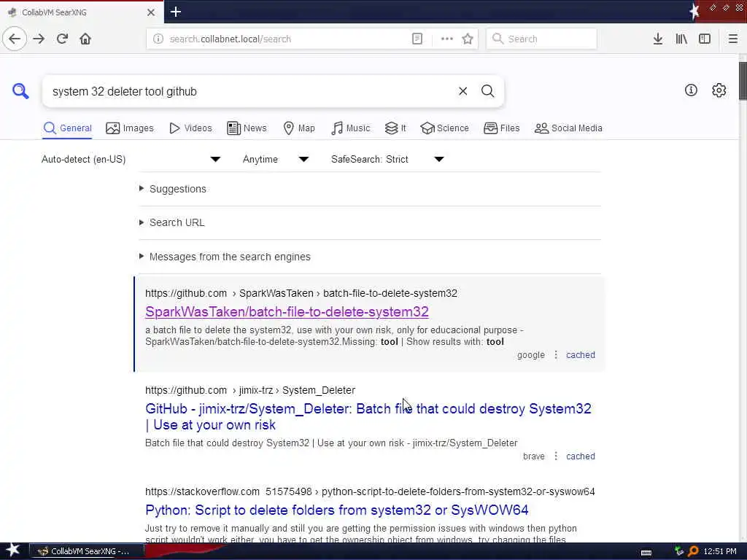Click into the SearXNG query field
Image resolution: width=747 pixels, height=560 pixels.
248,91
